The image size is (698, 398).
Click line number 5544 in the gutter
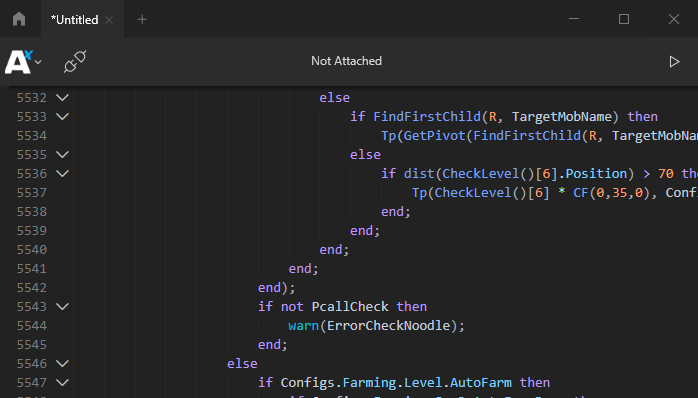tap(32, 326)
